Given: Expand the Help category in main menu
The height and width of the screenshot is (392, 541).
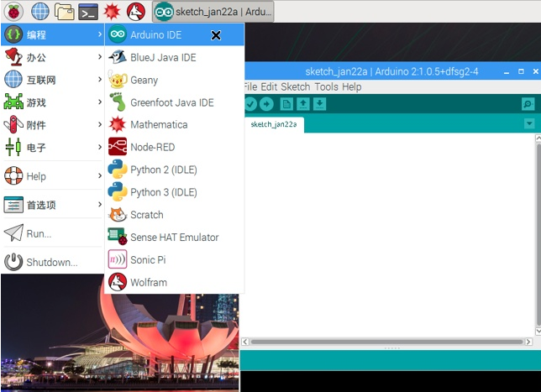Looking at the screenshot, I should coord(53,176).
